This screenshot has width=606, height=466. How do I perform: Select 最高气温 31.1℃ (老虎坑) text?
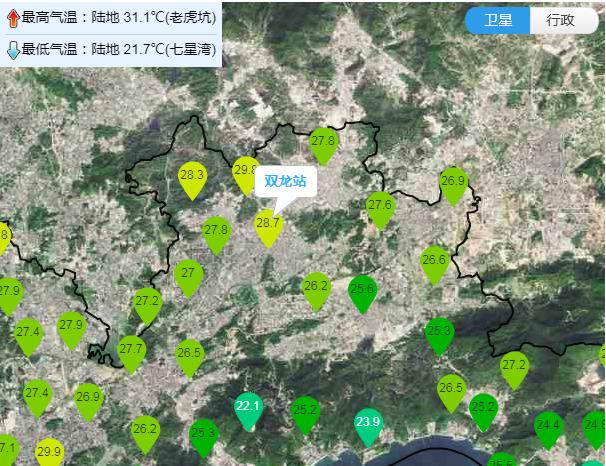tap(118, 18)
